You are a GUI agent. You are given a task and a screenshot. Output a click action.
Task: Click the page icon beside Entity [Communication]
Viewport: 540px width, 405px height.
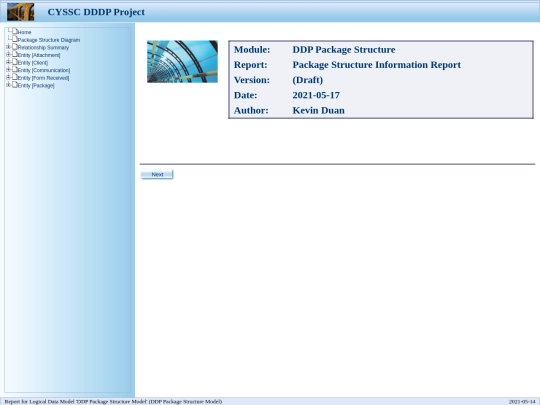coord(15,69)
